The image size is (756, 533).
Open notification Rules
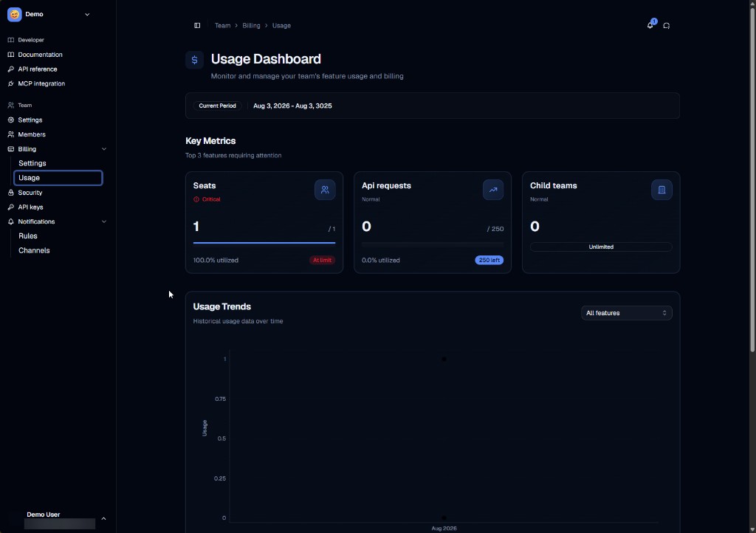(28, 235)
